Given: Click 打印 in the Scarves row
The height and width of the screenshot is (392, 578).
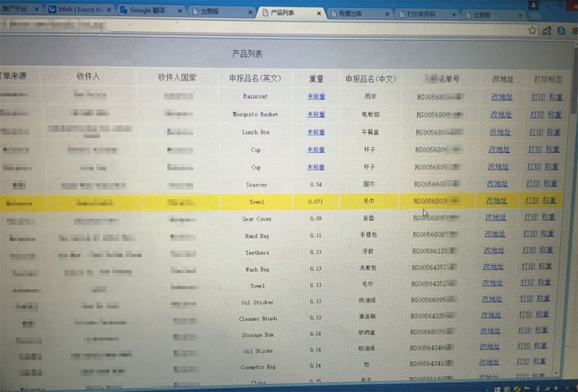Looking at the screenshot, I should pos(533,183).
